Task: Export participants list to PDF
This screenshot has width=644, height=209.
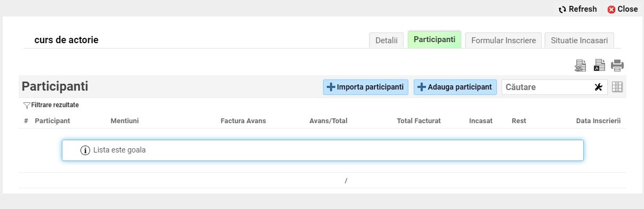Action: (599, 66)
